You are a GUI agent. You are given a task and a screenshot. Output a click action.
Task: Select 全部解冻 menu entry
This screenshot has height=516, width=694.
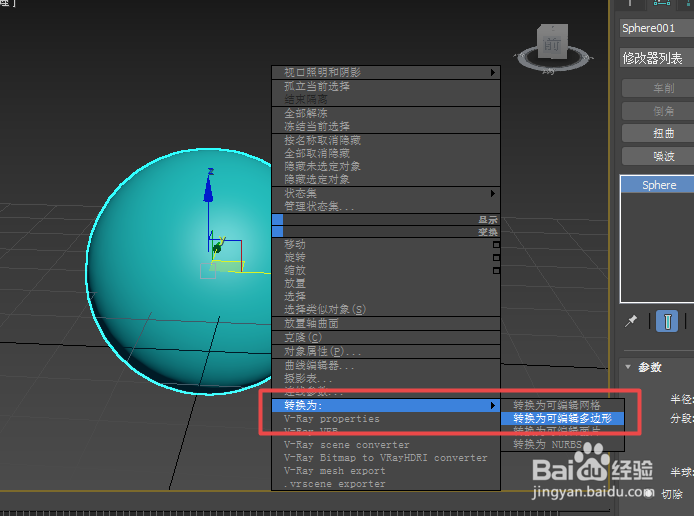[386, 113]
